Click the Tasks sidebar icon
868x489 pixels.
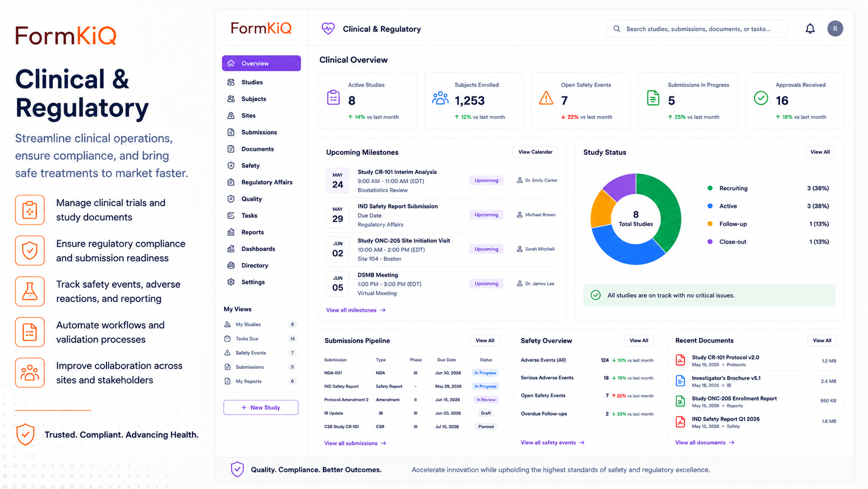[231, 215]
